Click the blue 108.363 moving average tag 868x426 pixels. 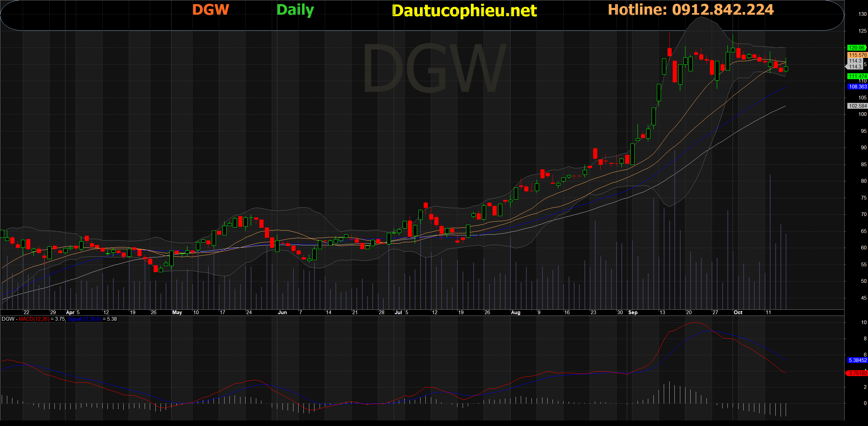coord(857,87)
